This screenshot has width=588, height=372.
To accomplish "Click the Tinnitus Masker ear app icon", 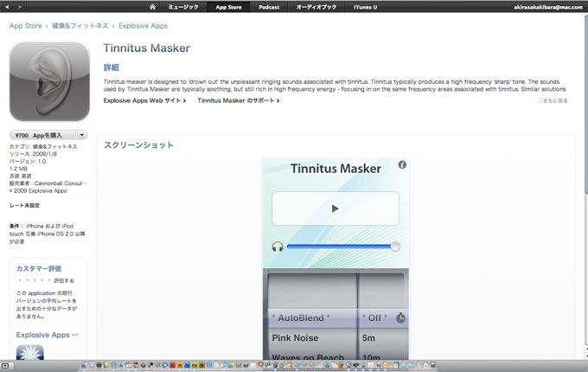I will [49, 81].
